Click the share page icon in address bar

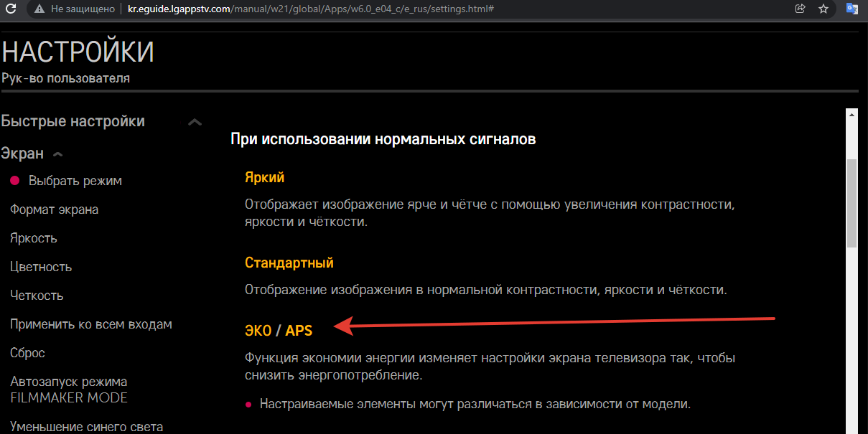pyautogui.click(x=801, y=9)
